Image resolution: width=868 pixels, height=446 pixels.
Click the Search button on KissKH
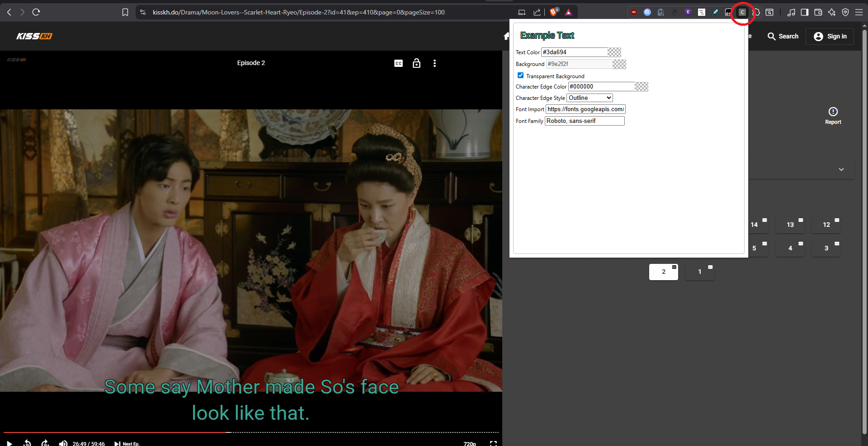pyautogui.click(x=783, y=36)
